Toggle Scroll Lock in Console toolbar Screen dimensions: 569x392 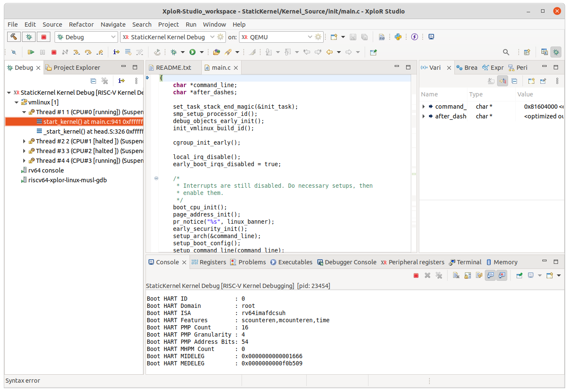pyautogui.click(x=467, y=275)
